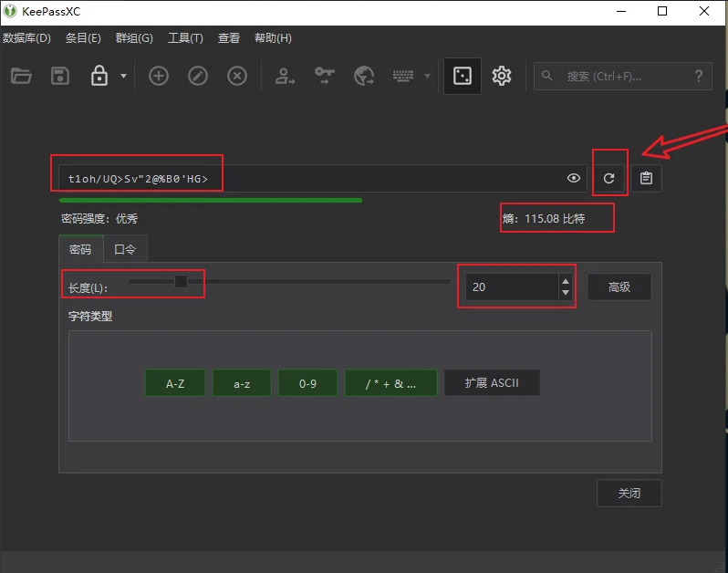The width and height of the screenshot is (728, 573).
Task: Open the 条目(E) menu
Action: pos(83,38)
